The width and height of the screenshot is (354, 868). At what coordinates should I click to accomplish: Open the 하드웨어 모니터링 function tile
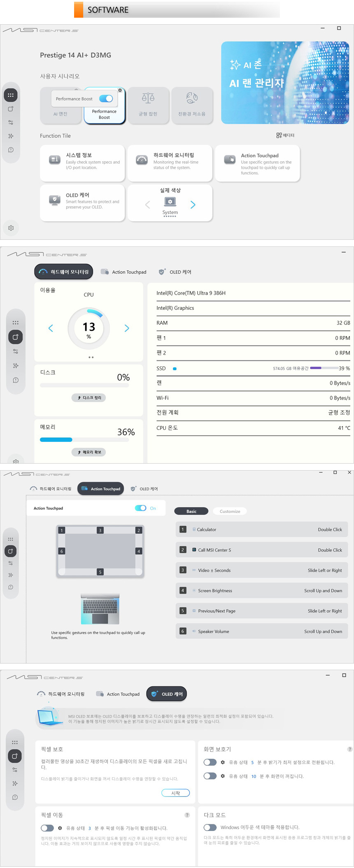pyautogui.click(x=170, y=163)
